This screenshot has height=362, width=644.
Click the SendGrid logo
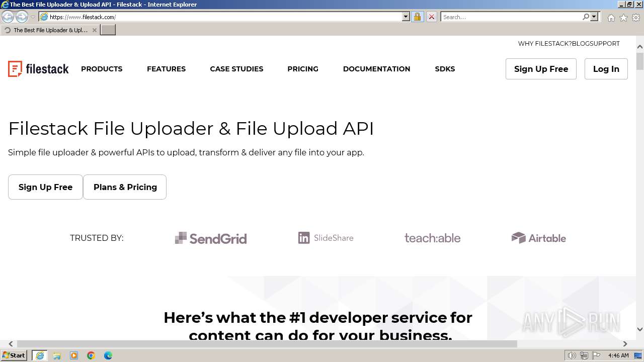coord(211,238)
